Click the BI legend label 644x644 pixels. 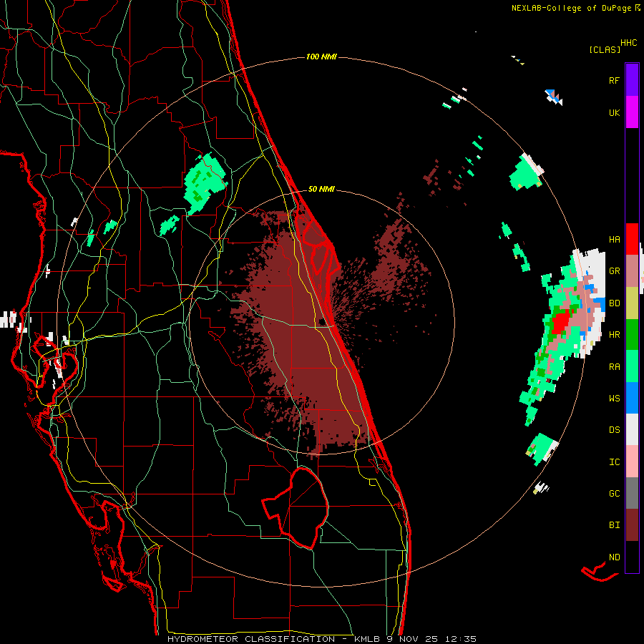[614, 525]
